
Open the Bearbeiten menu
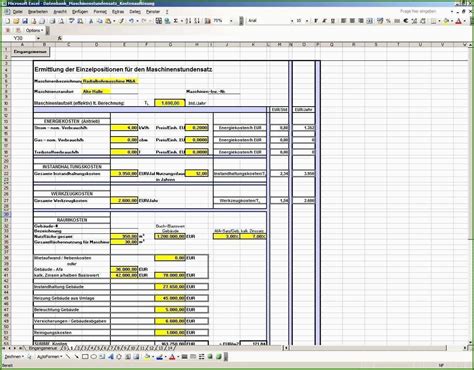[x=38, y=12]
